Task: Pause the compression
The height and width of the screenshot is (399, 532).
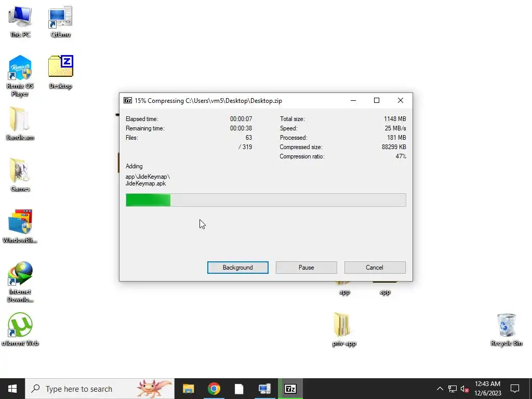Action: click(307, 268)
